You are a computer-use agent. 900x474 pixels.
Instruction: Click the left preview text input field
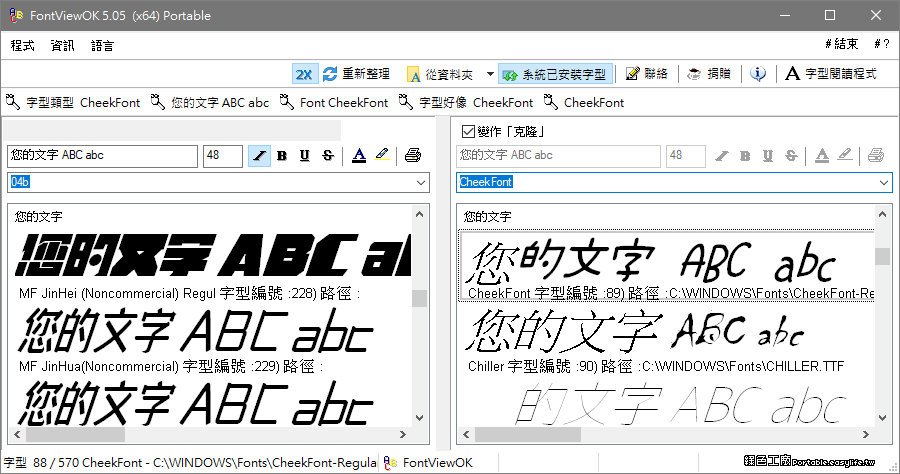click(102, 156)
